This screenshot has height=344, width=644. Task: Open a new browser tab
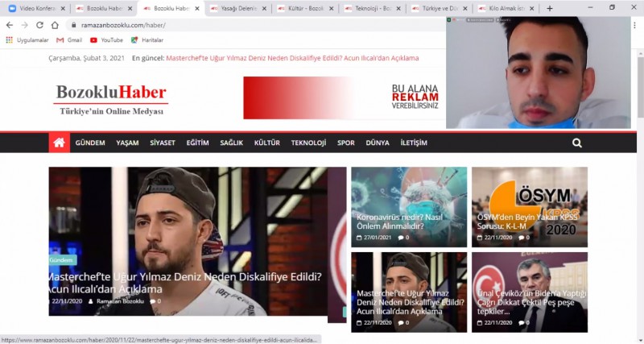(550, 8)
